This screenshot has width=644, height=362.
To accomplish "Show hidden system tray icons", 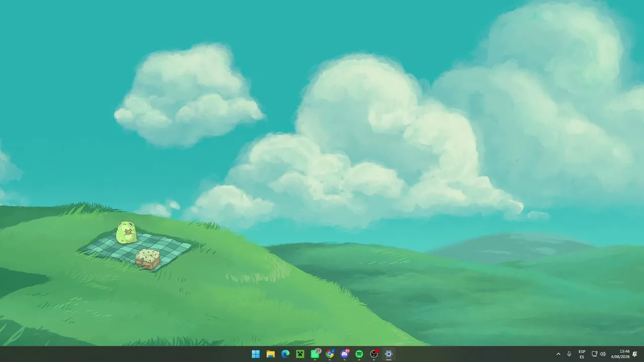I will [558, 354].
